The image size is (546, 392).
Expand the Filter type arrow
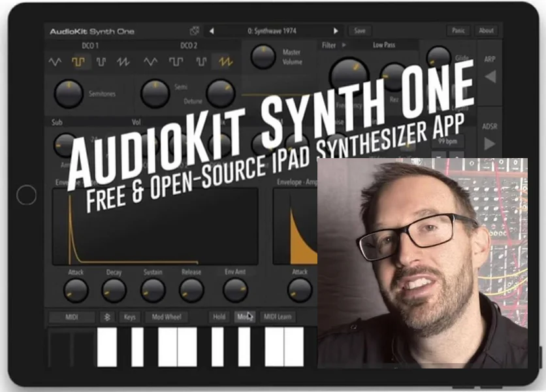tap(344, 45)
